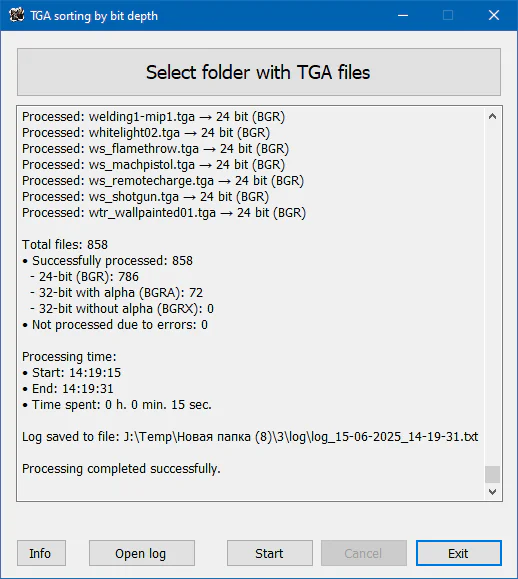
Task: Click the log scrollbar thumb
Action: (x=492, y=474)
